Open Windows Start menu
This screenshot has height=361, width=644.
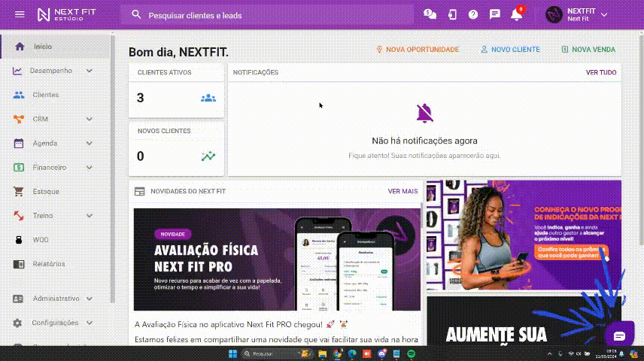click(x=233, y=353)
